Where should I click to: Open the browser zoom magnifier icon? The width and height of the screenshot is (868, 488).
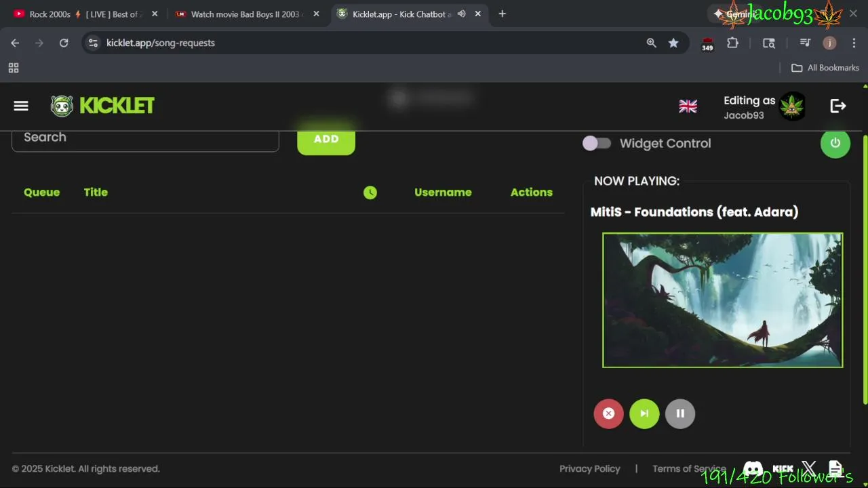tap(651, 43)
